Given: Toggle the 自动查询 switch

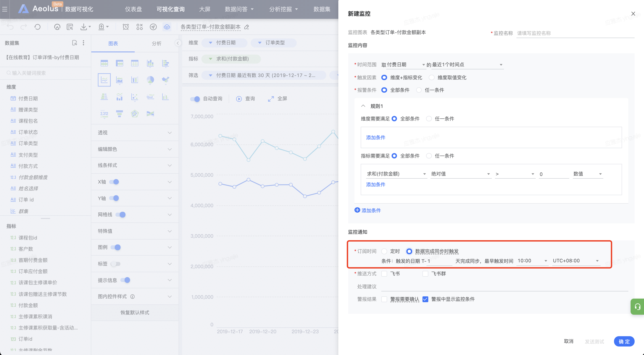Looking at the screenshot, I should pyautogui.click(x=195, y=99).
